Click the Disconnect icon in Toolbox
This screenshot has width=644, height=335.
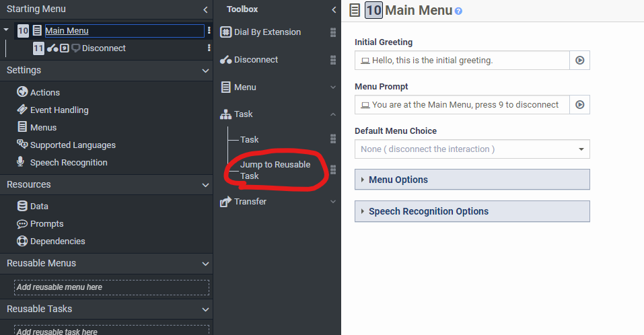click(226, 60)
